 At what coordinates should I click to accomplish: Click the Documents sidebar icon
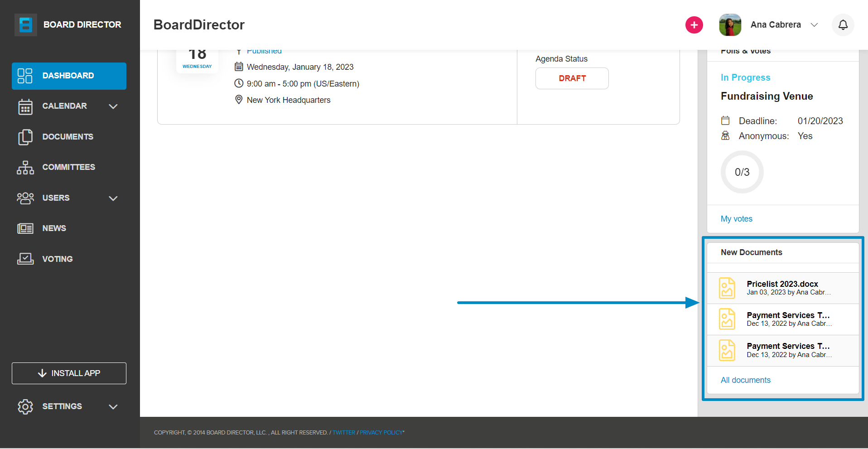[x=25, y=137]
